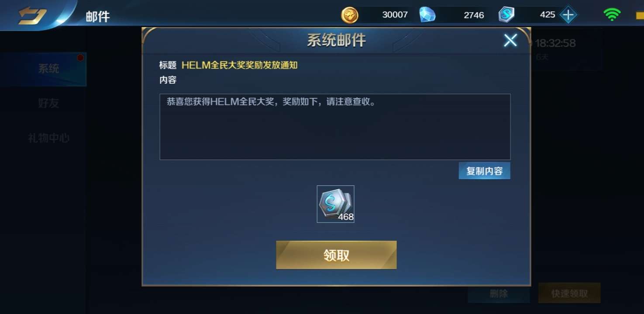Viewport: 644px width, 314px height.
Task: Click inside the mail content text box
Action: pos(335,127)
